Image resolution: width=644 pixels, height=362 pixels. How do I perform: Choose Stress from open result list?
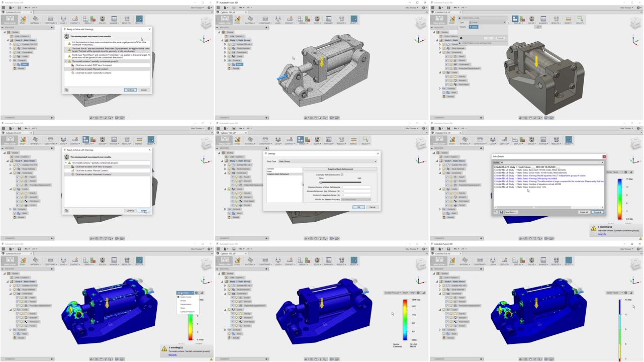pyautogui.click(x=183, y=301)
